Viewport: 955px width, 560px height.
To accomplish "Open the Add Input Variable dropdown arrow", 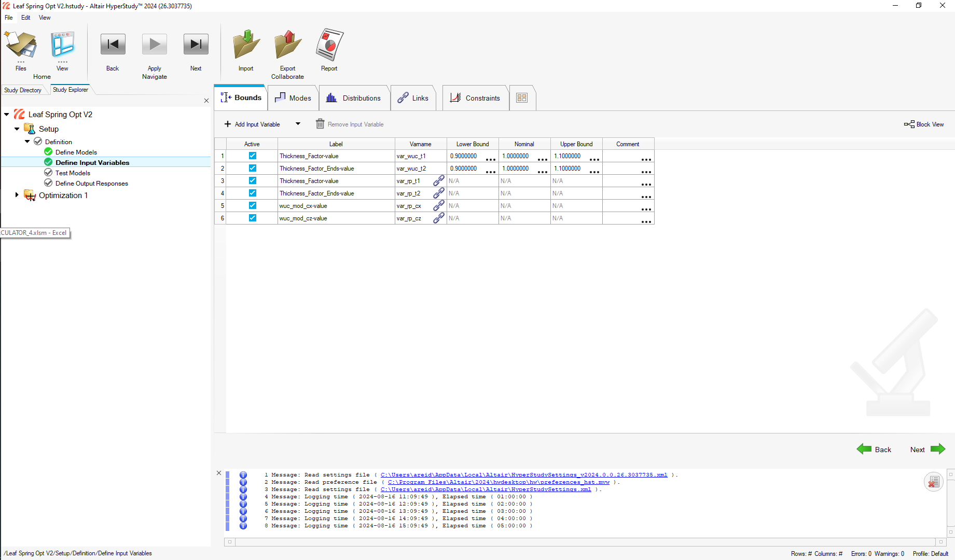I will tap(298, 124).
